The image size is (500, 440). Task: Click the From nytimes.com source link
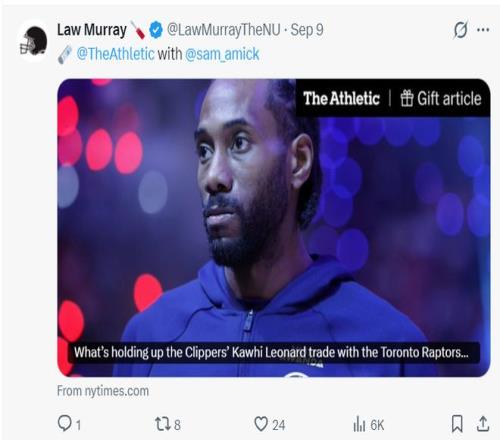point(103,391)
